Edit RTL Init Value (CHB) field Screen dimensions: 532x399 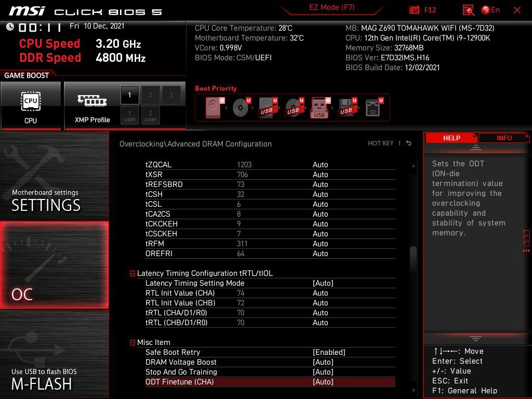pyautogui.click(x=320, y=303)
